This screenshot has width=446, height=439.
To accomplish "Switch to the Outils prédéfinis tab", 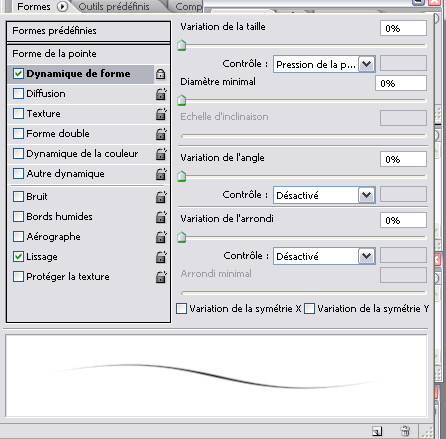I will pyautogui.click(x=114, y=6).
